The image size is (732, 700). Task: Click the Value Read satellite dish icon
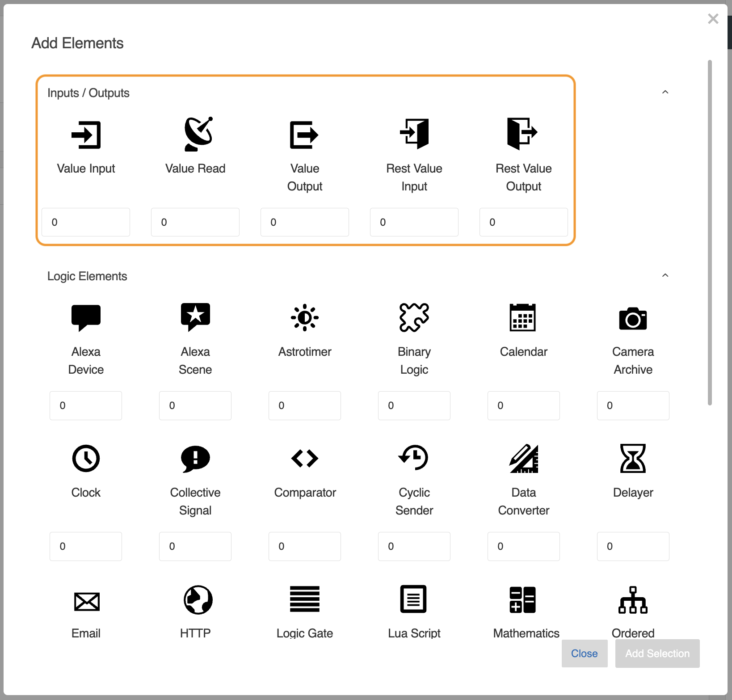coord(198,134)
